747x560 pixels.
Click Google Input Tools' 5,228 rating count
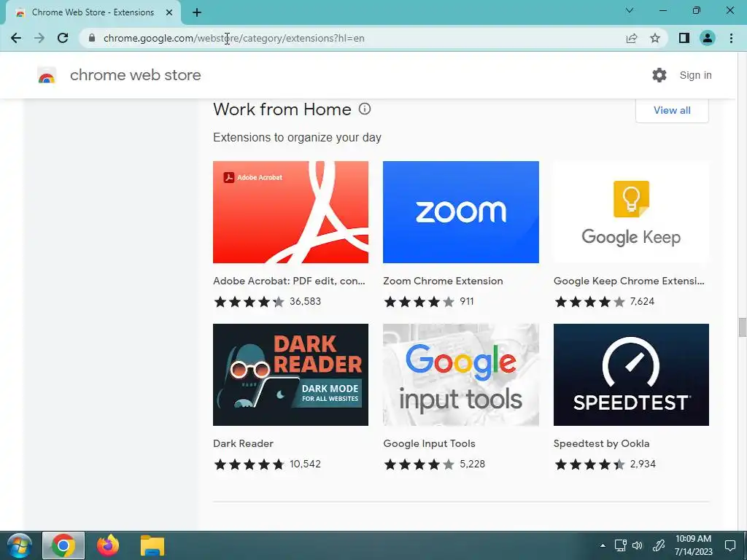pos(472,464)
